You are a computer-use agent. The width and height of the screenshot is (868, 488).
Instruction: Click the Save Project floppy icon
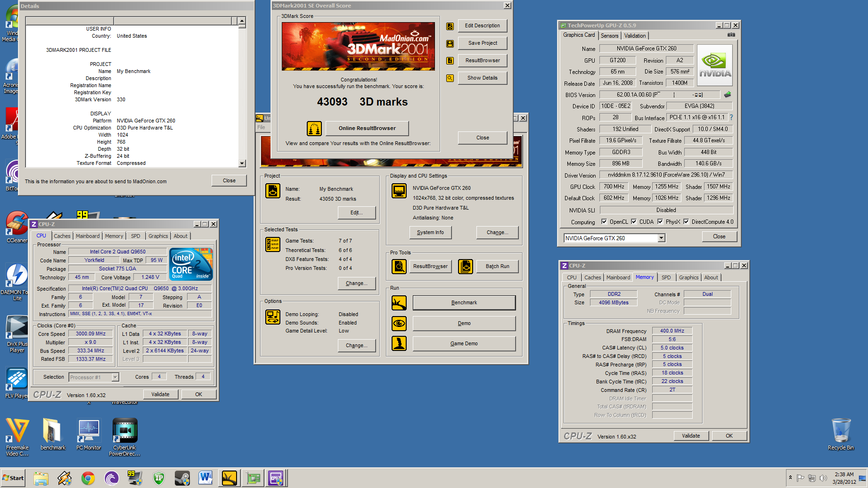point(450,44)
